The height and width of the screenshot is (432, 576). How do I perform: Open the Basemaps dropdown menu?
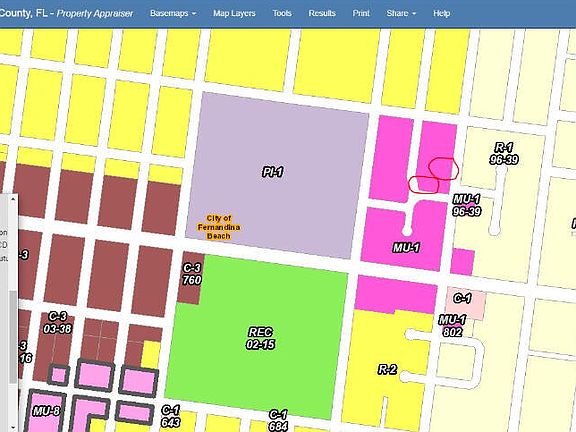tap(173, 13)
